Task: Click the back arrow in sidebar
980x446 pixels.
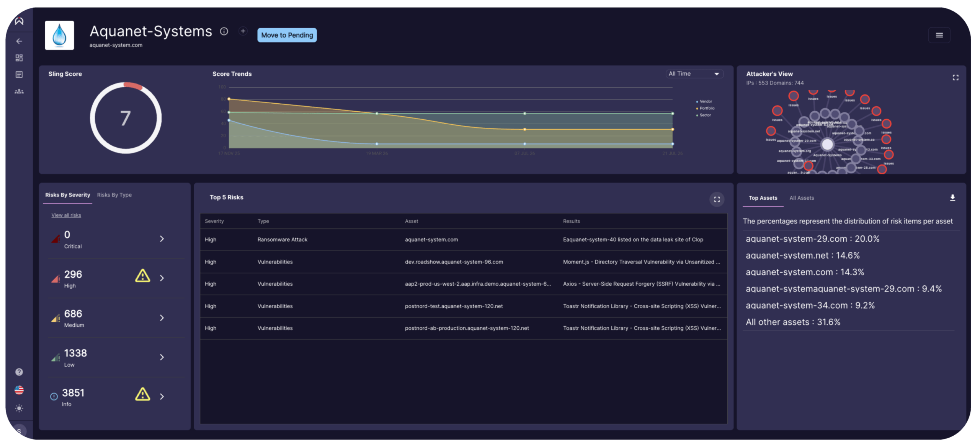Action: [19, 41]
